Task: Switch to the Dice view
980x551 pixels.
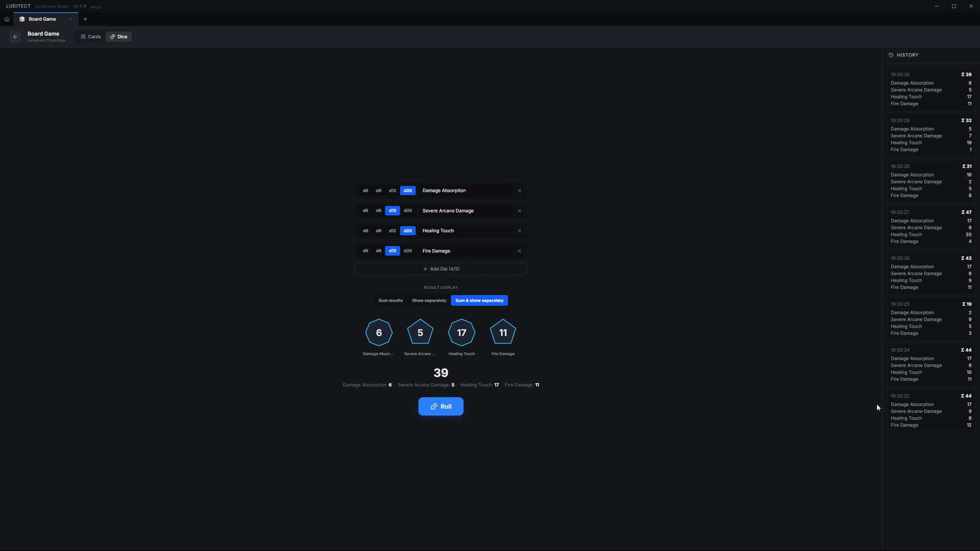Action: (119, 37)
